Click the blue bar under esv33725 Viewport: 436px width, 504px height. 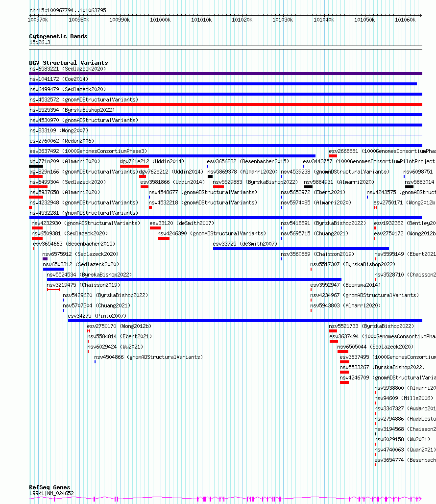[301, 249]
